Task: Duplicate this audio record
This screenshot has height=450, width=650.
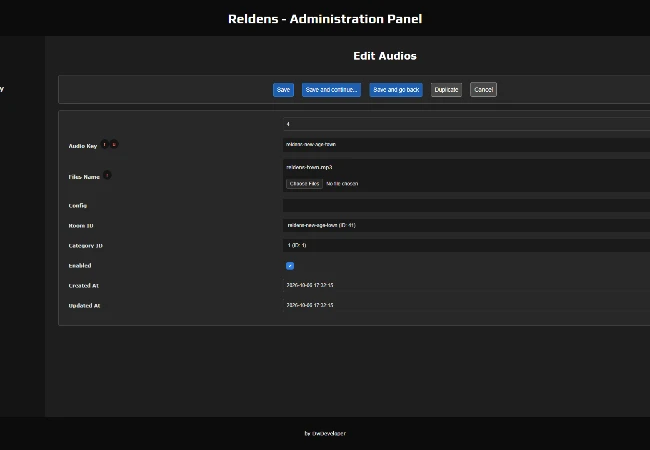Action: point(446,90)
